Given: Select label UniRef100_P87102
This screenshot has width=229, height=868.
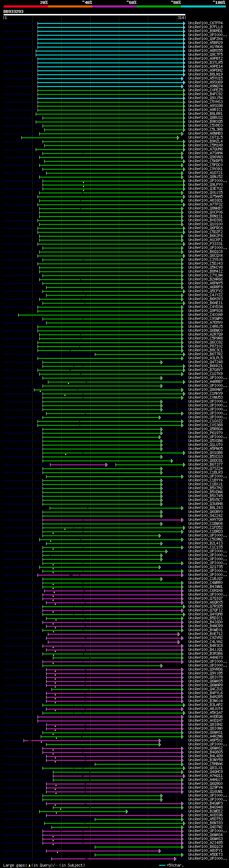Looking at the screenshot, I should click(x=205, y=346).
